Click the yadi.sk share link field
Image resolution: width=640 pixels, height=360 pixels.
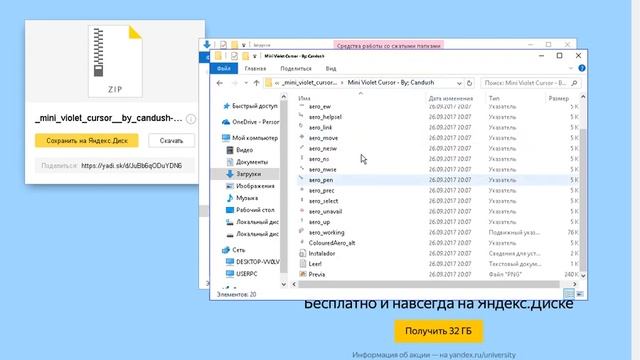coord(114,166)
